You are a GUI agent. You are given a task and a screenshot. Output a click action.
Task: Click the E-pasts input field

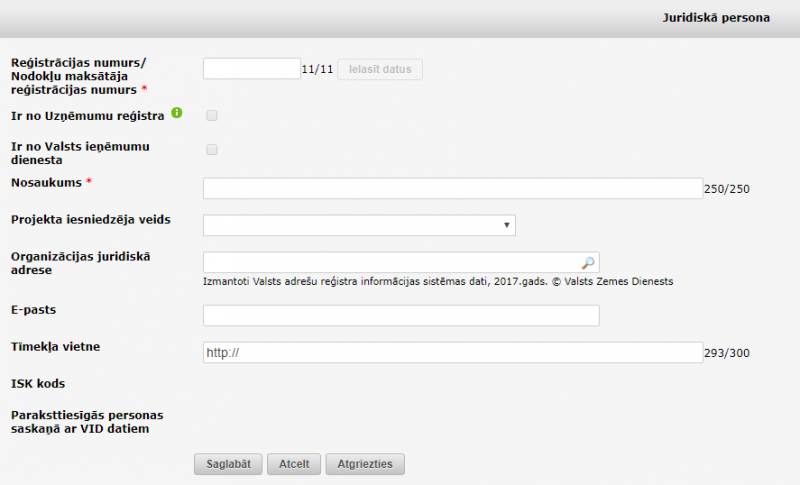click(400, 316)
